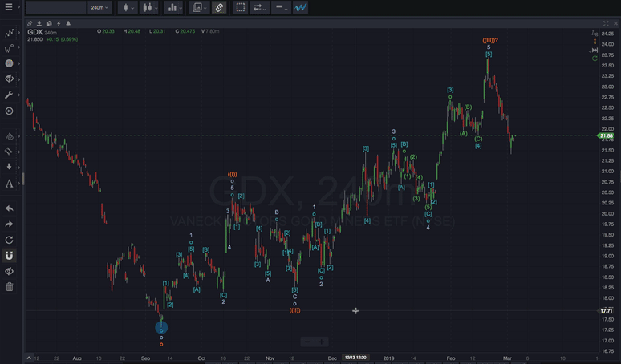This screenshot has height=364, width=621.
Task: Open the single candlestick chart type dropdown
Action: click(x=128, y=7)
